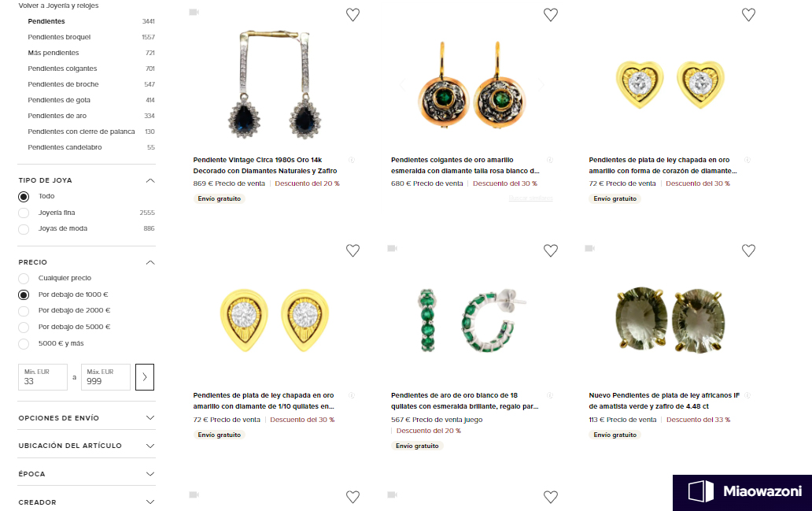The width and height of the screenshot is (812, 511).
Task: Open Pendientes colgantes category
Action: pyautogui.click(x=62, y=69)
